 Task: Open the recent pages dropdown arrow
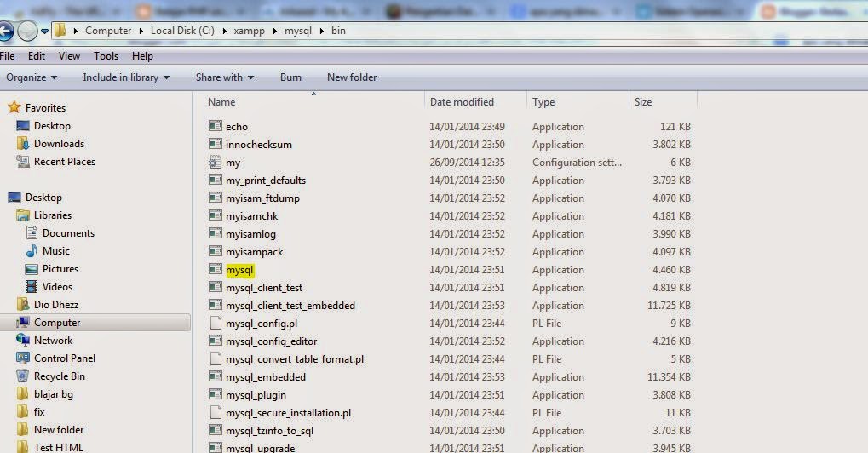pyautogui.click(x=45, y=31)
